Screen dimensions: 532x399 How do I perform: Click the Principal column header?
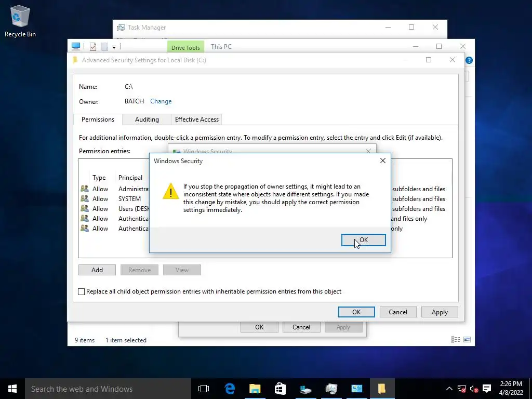[130, 178]
